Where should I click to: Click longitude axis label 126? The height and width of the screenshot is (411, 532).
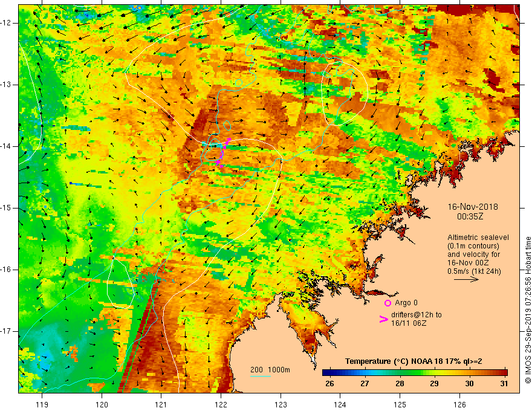pyautogui.click(x=459, y=404)
